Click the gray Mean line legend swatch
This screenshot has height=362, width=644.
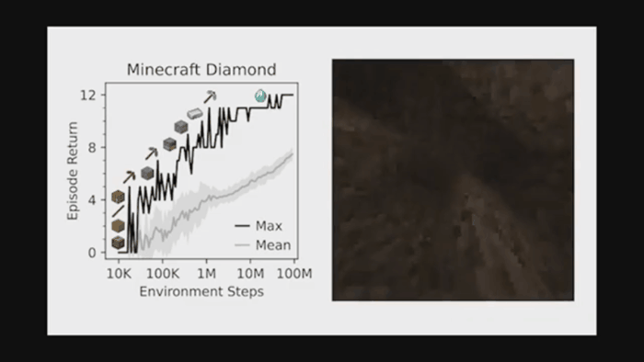(x=242, y=245)
